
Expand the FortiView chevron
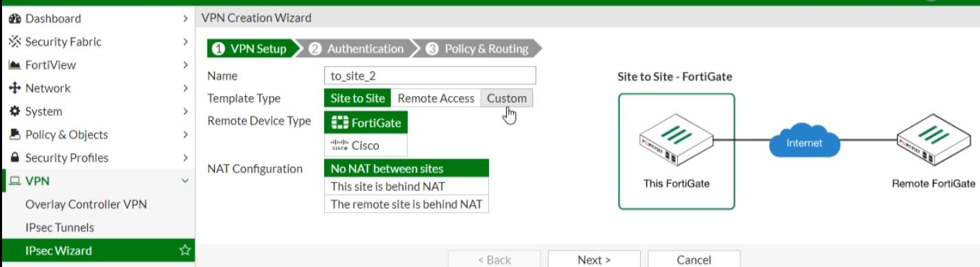tap(185, 65)
